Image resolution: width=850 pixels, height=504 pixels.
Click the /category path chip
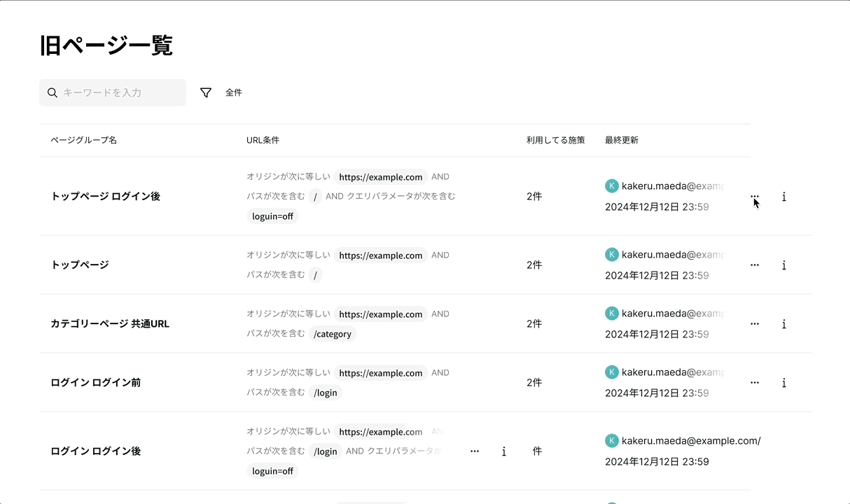[333, 334]
